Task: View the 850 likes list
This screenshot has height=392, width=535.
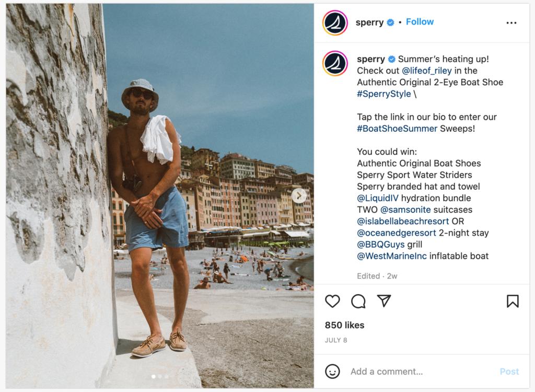Action: (344, 325)
